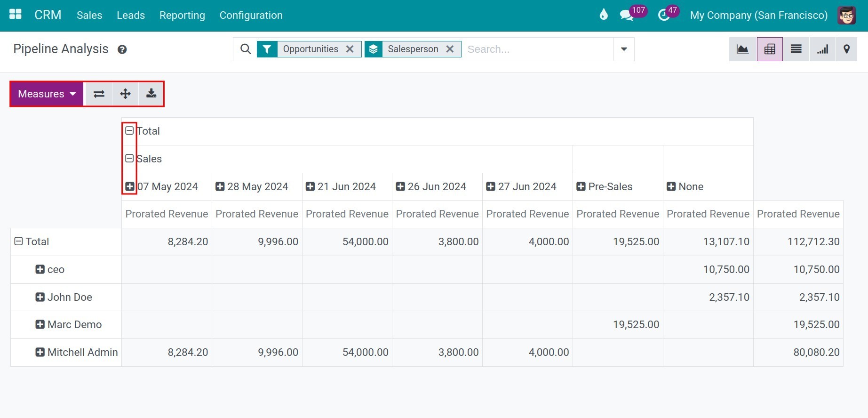
Task: Expand the ceo row
Action: [40, 269]
